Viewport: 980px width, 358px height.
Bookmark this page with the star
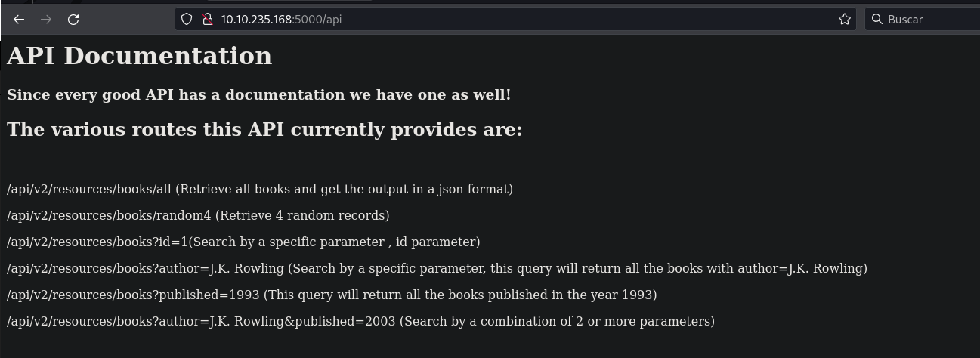(845, 20)
